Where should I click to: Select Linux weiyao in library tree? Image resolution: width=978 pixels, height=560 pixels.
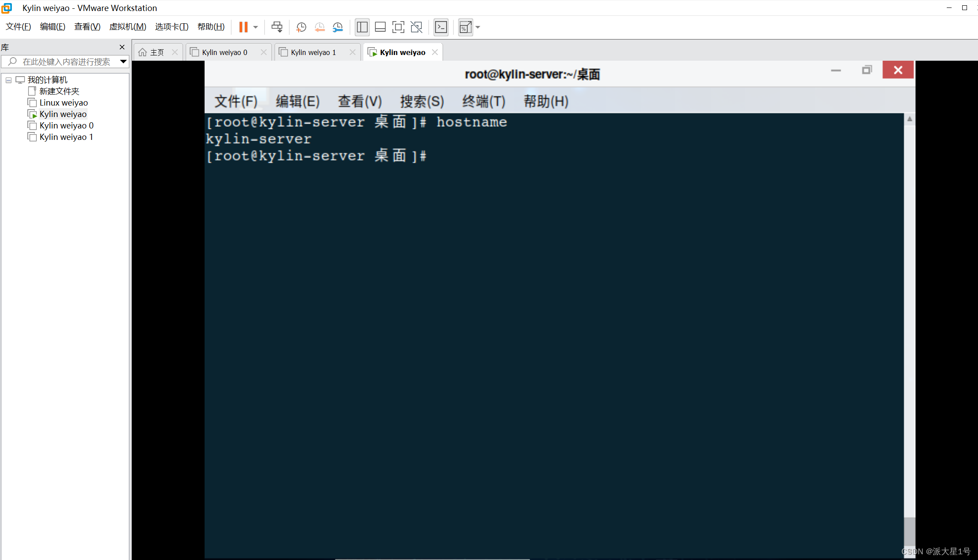click(63, 103)
